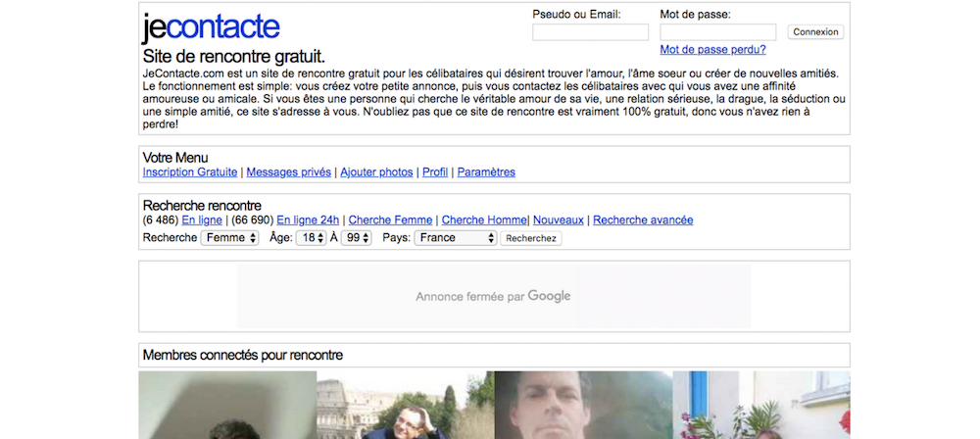Click the Votre Menu heading

pyautogui.click(x=175, y=158)
